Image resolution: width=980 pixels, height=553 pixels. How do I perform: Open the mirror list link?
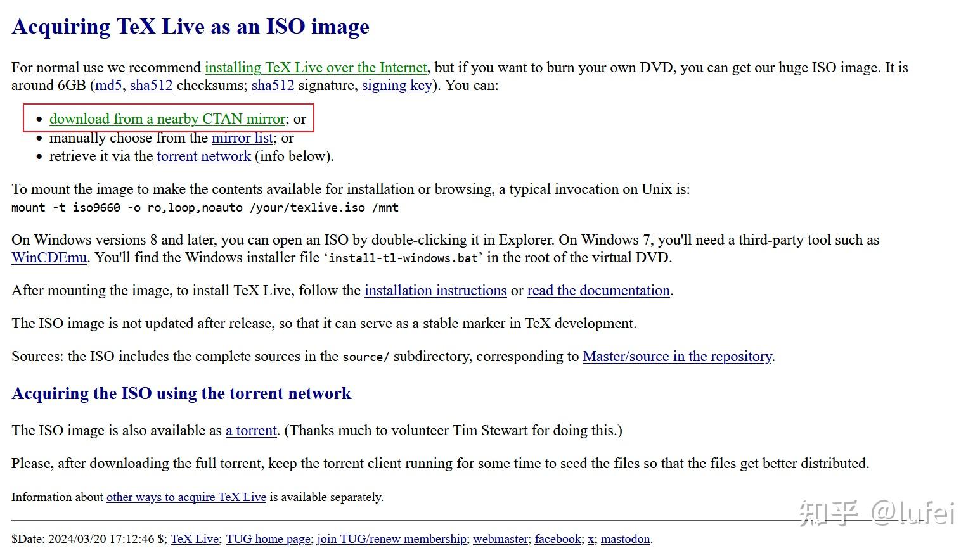point(242,138)
